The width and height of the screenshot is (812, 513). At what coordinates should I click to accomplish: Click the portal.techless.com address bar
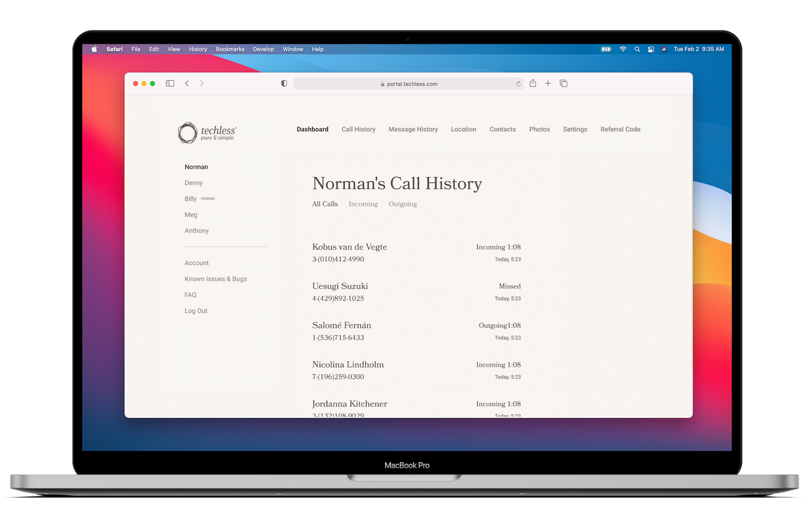409,84
